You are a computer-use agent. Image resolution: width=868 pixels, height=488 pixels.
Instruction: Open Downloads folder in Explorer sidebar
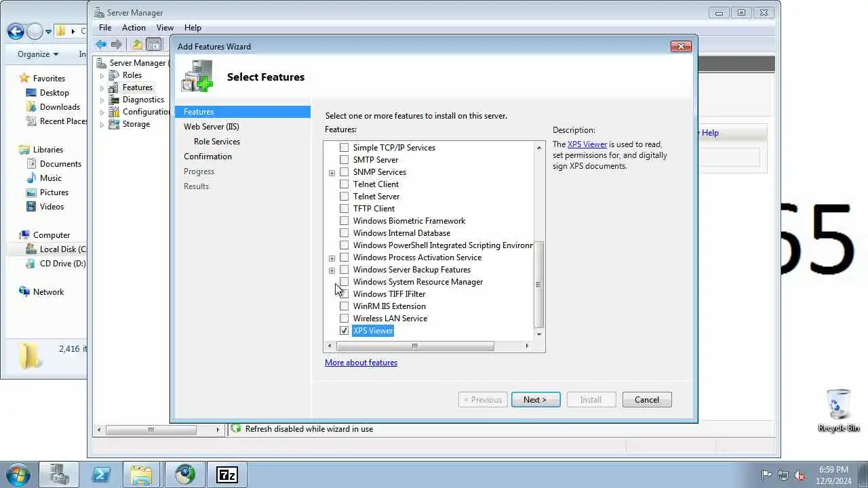(60, 106)
